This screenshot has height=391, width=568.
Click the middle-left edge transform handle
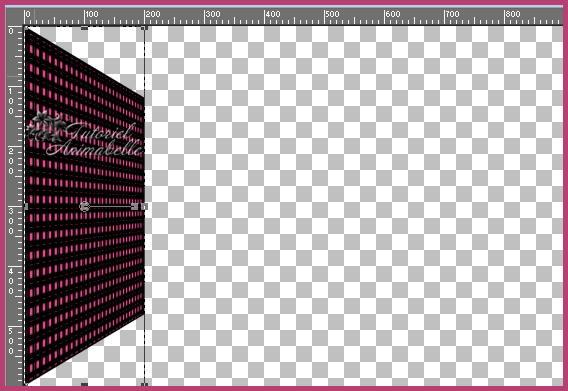[x=26, y=206]
